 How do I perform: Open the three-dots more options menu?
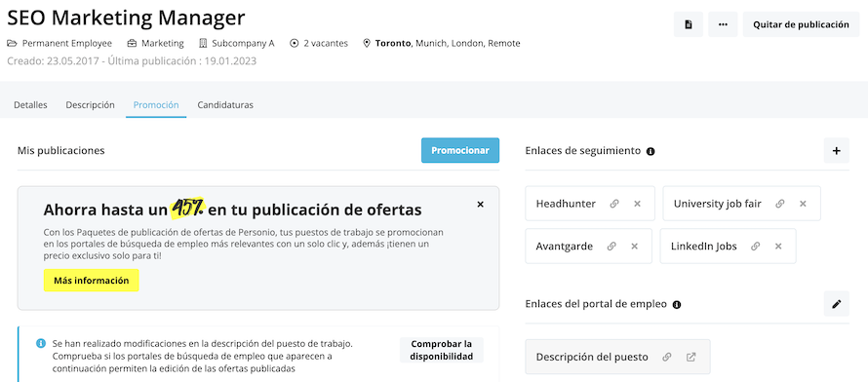click(723, 24)
